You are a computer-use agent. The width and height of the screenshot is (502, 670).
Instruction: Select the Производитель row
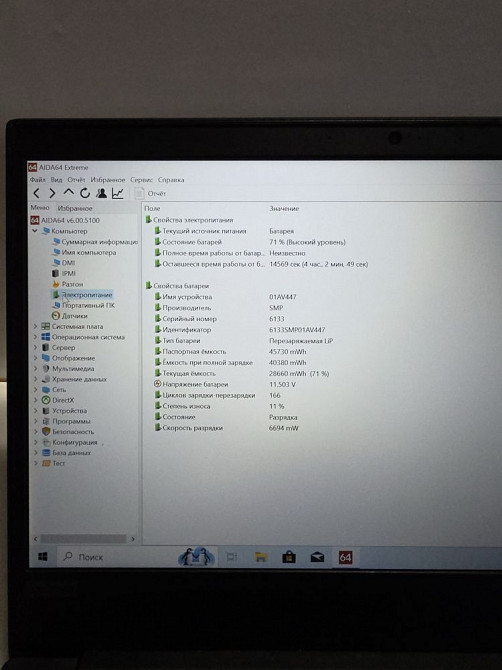[x=219, y=308]
